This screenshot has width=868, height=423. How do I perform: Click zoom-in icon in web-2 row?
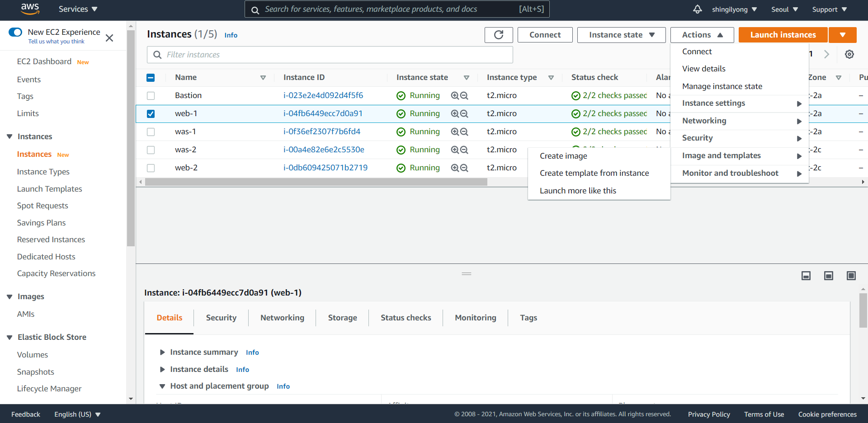(x=455, y=168)
